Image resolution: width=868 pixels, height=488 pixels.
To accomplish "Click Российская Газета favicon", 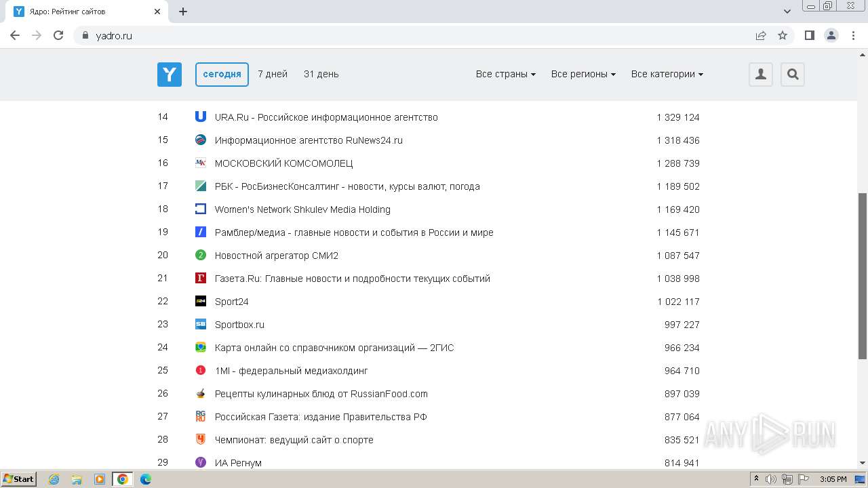I will click(201, 416).
